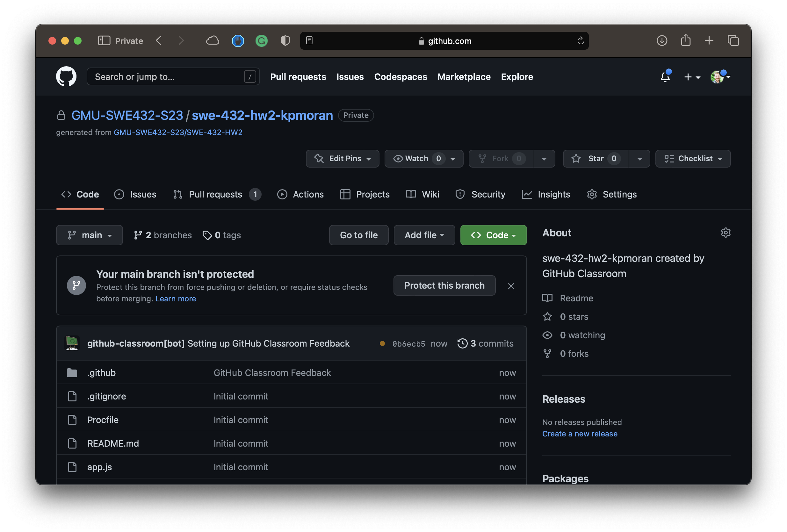Open the user avatar menu
The width and height of the screenshot is (787, 532).
tap(720, 77)
